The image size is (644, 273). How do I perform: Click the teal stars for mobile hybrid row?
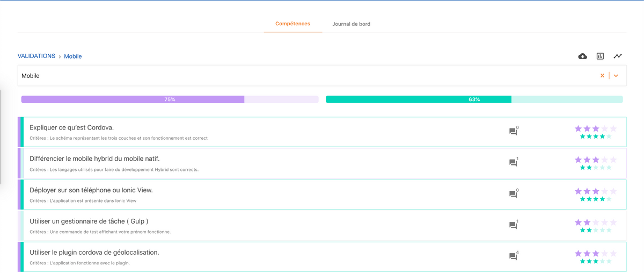point(596,168)
